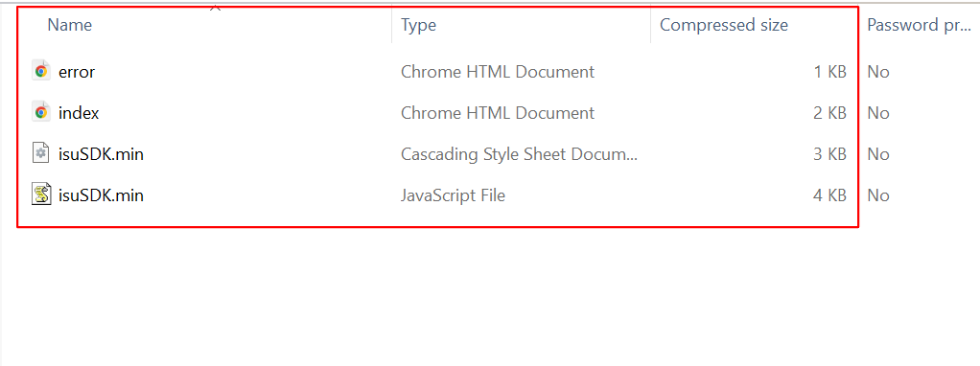
Task: Click the 4 KB compressed size value
Action: click(830, 195)
